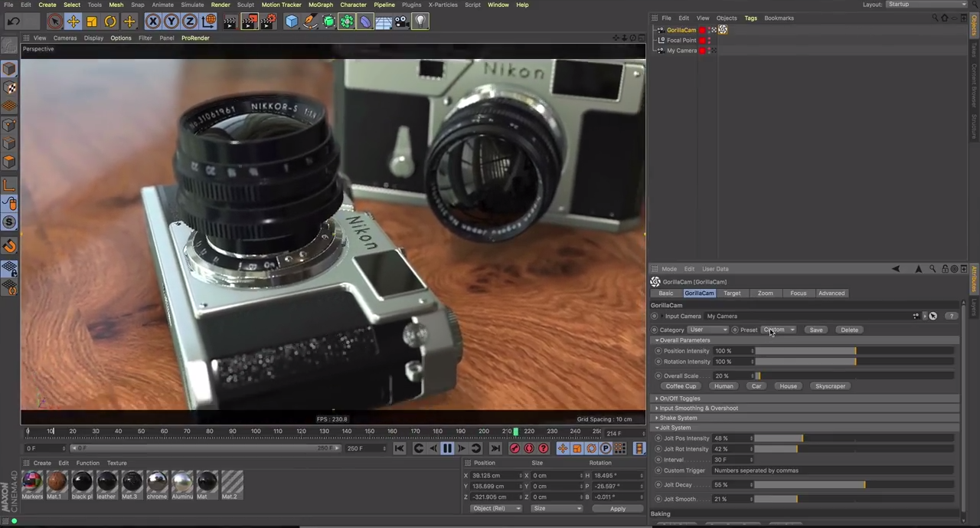
Task: Select the Spline Pen tool
Action: (x=310, y=21)
